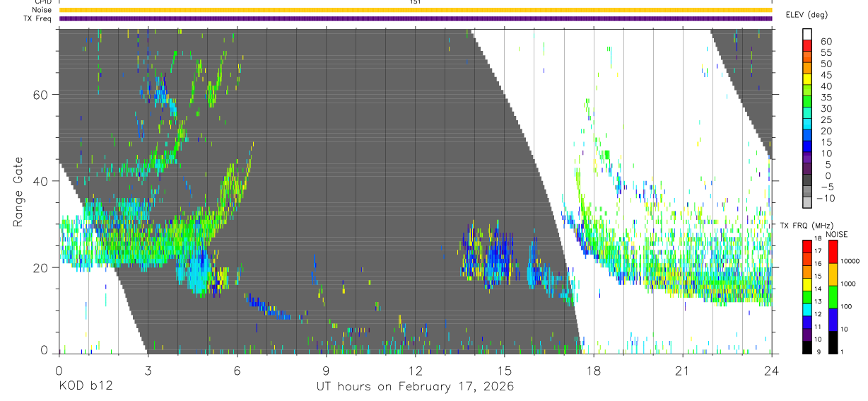Image resolution: width=868 pixels, height=401 pixels.
Task: Click the '45' value on ELEV colorbar
Action: click(x=826, y=75)
